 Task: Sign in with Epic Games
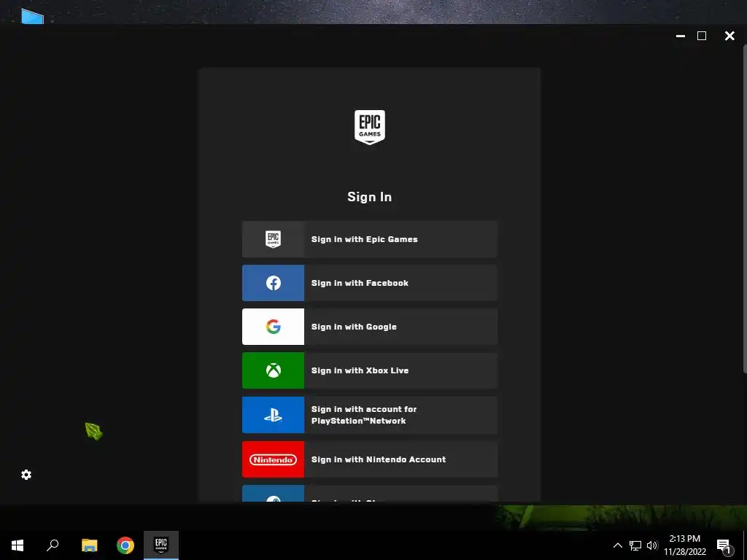[x=370, y=239]
